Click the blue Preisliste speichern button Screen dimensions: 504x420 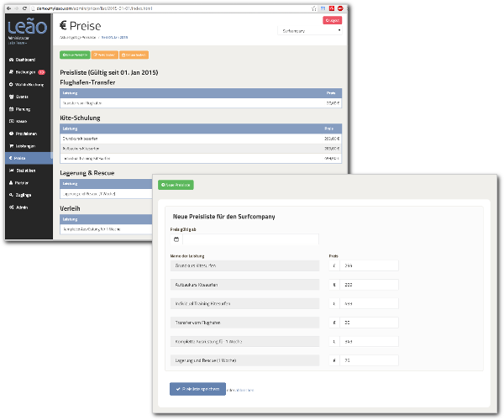point(197,389)
